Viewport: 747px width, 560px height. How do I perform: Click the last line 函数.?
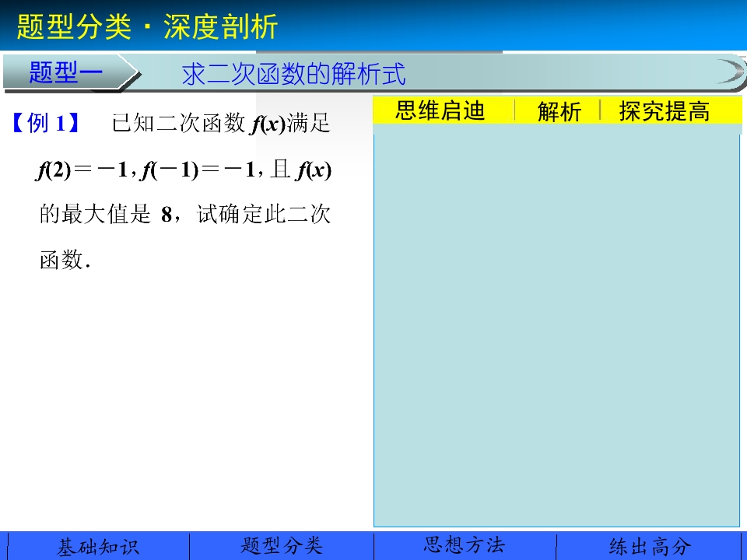tap(65, 260)
